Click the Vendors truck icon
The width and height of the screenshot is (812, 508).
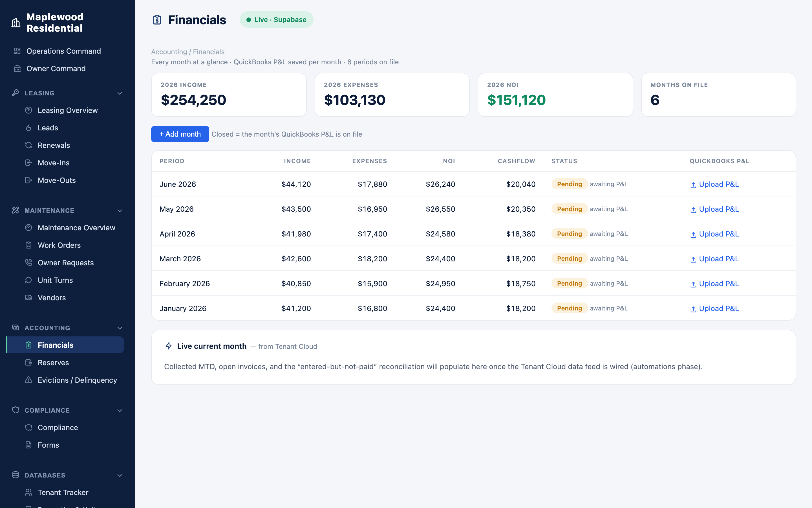(28, 298)
